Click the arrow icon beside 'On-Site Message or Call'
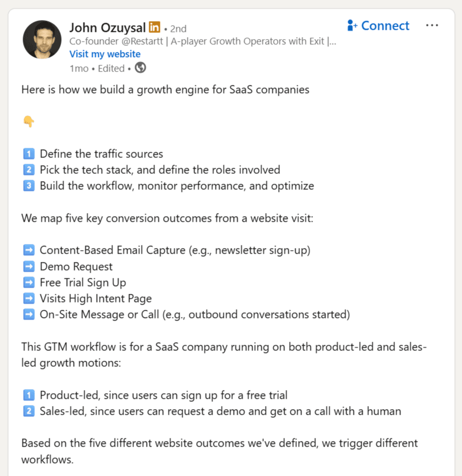This screenshot has width=462, height=476. (x=28, y=314)
